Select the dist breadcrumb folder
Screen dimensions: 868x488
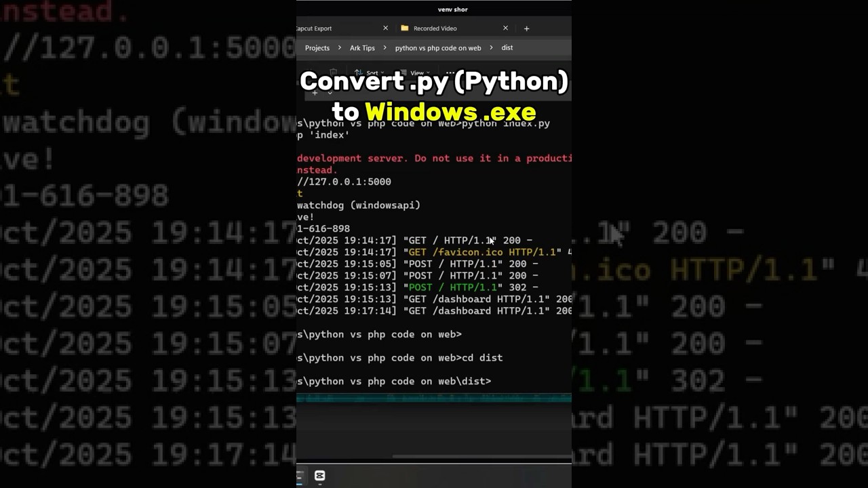(507, 47)
